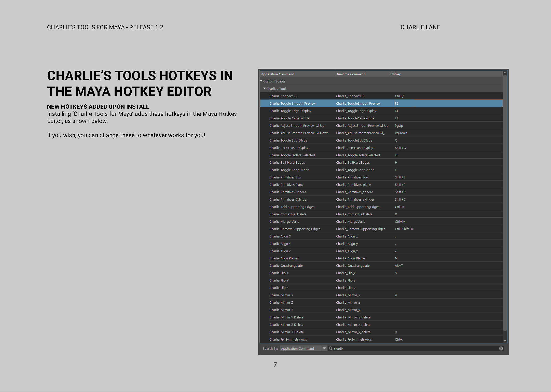551x392 pixels.
Task: Click Ctrl+Shift+B hotkey for Remove Supporting Edges
Action: (404, 229)
